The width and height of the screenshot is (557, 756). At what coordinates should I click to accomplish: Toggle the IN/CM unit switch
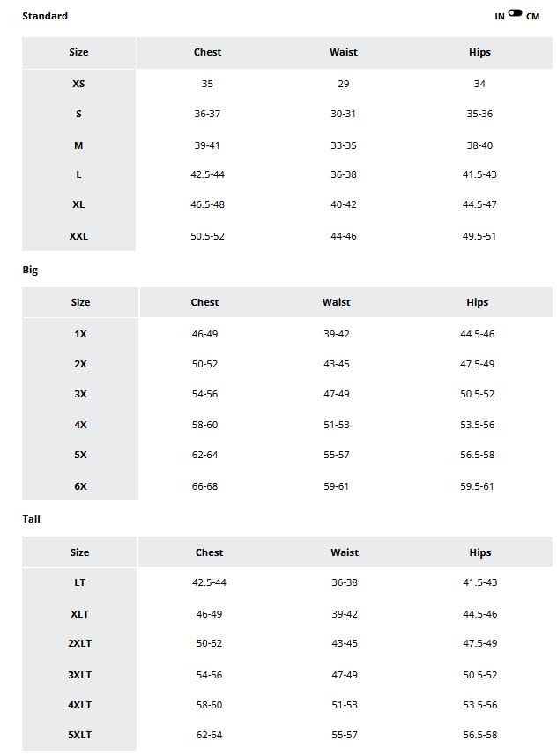pyautogui.click(x=516, y=14)
